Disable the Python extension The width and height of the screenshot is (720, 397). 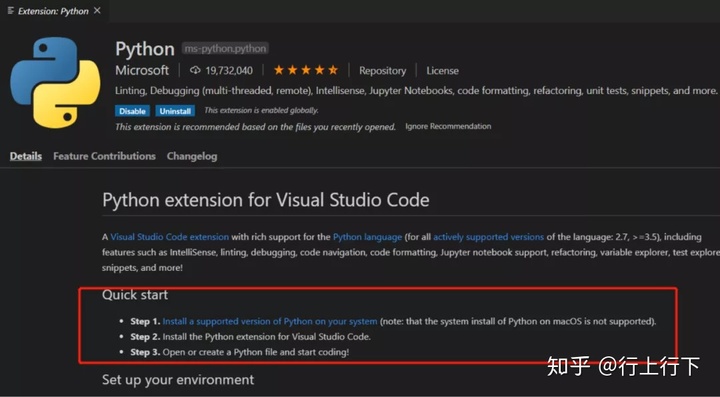[x=132, y=111]
